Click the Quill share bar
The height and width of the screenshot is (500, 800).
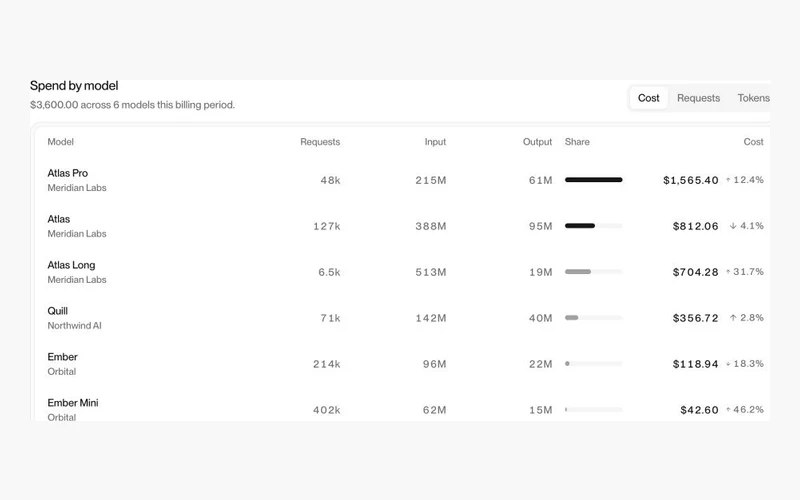593,318
